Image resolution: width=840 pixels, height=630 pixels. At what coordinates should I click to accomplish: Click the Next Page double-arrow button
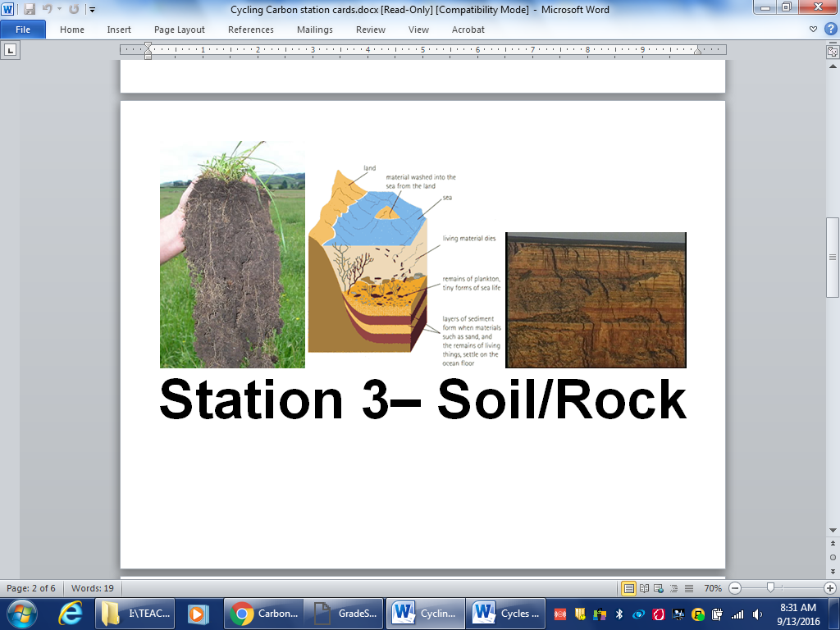(833, 571)
